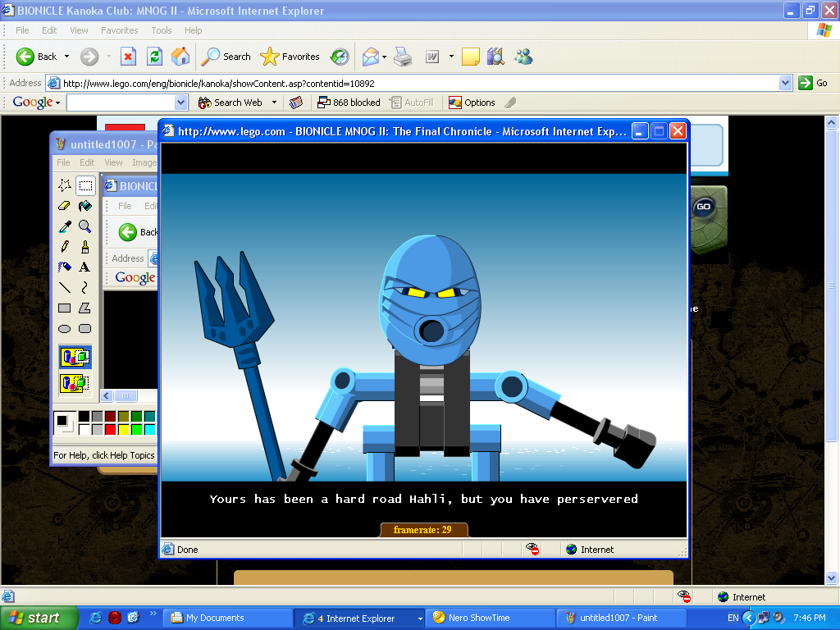This screenshot has height=630, width=840.
Task: Choose opaque selection mode option in Paint
Action: 75,357
